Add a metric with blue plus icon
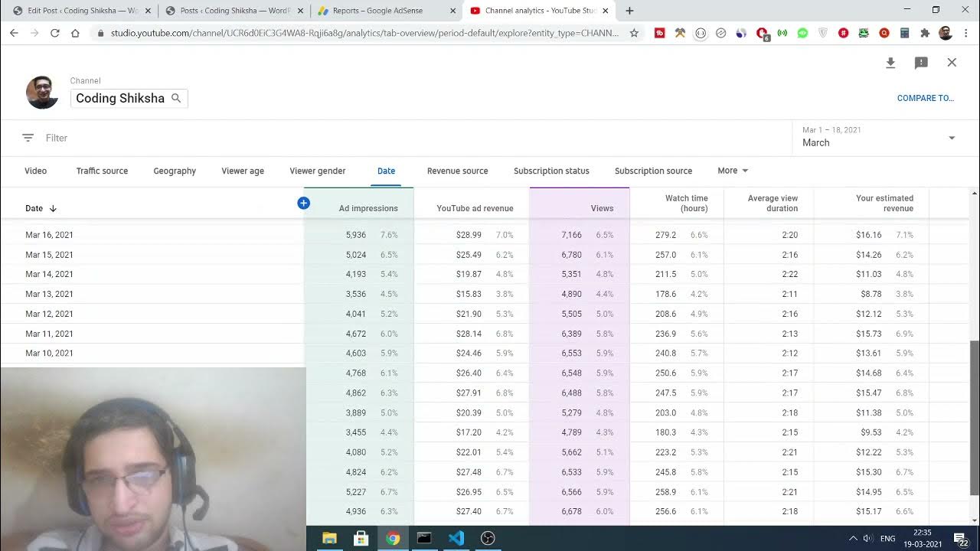Viewport: 980px width, 551px height. tap(304, 203)
